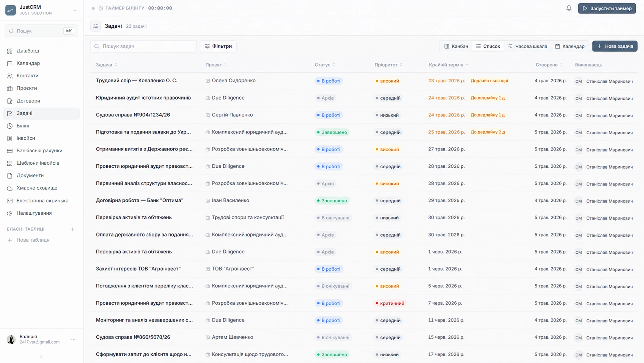Create a new task with Нова задача
Screen dimensions: 644x363
coord(615,46)
